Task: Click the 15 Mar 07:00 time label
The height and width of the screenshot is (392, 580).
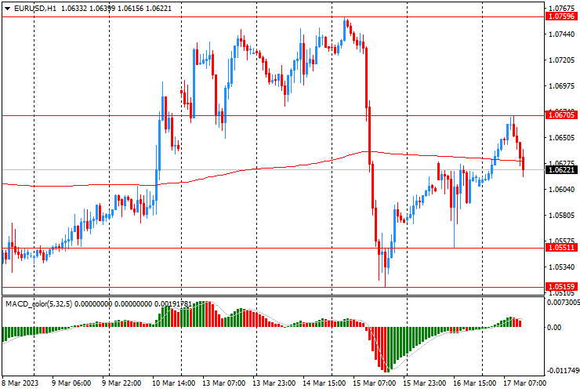Action: tap(375, 383)
